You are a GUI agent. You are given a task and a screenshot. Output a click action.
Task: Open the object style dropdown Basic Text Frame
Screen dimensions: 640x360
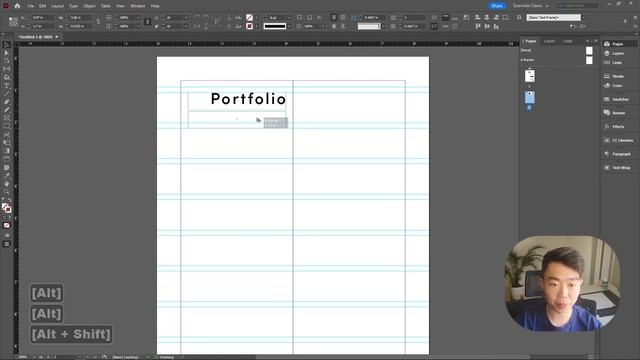click(x=584, y=18)
